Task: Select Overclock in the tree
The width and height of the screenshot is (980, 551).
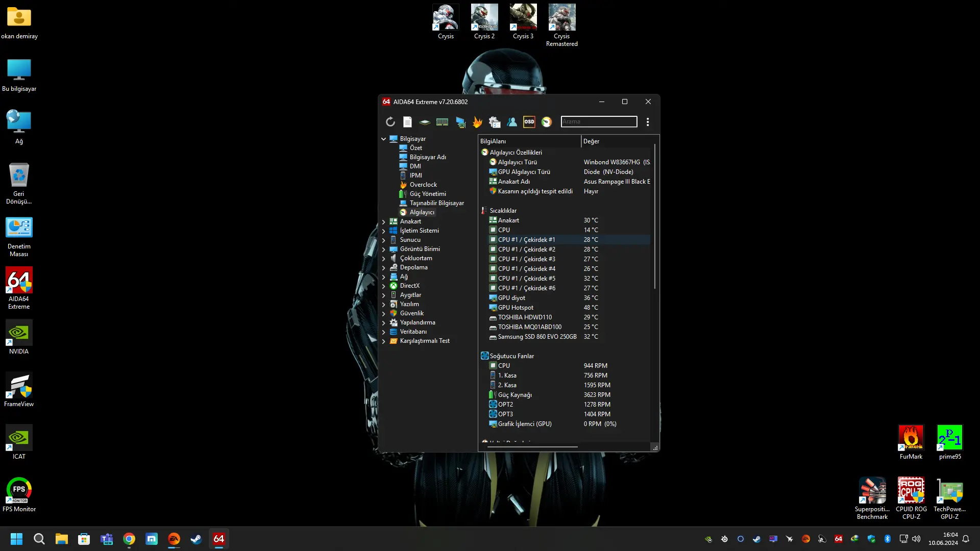Action: (x=423, y=185)
